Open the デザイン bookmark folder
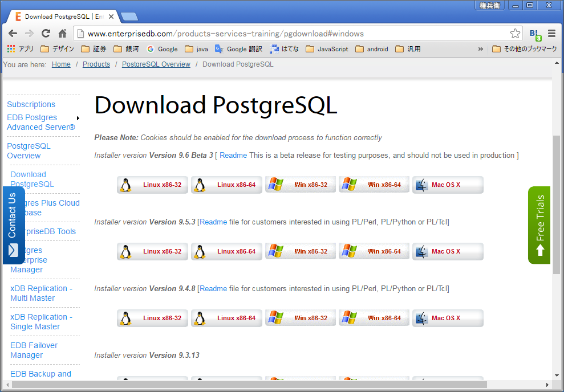This screenshot has height=392, width=564. (57, 49)
